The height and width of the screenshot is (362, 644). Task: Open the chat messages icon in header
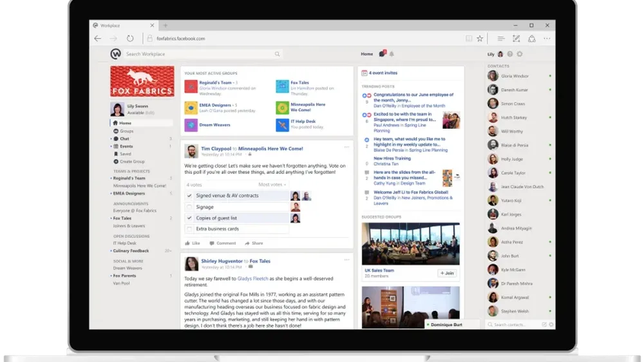click(x=382, y=54)
